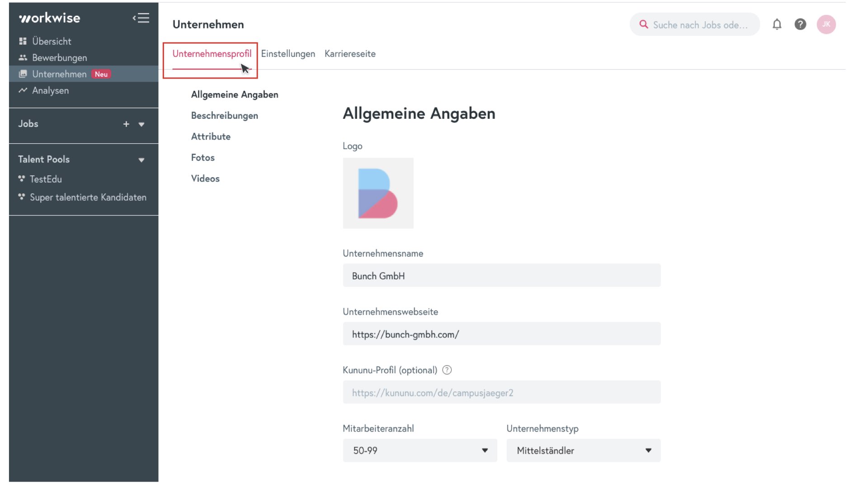868x488 pixels.
Task: Click the Unternehmen book icon
Action: tap(22, 74)
